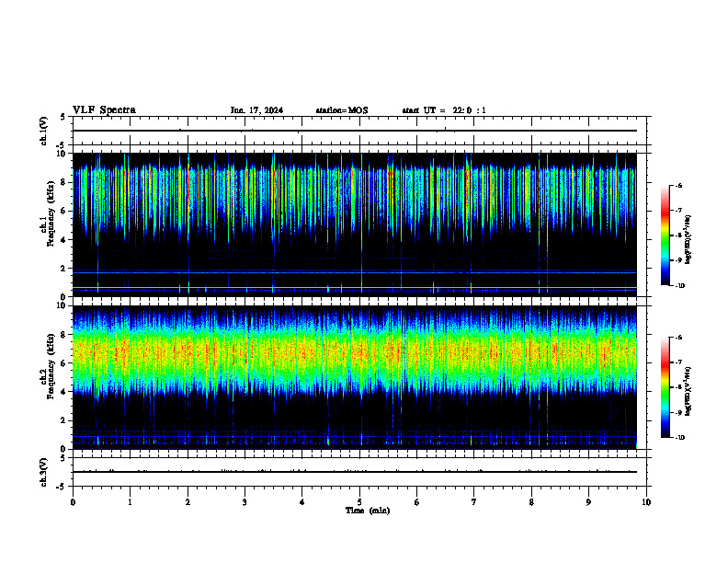Click the "station=MOS" header label

342,110
